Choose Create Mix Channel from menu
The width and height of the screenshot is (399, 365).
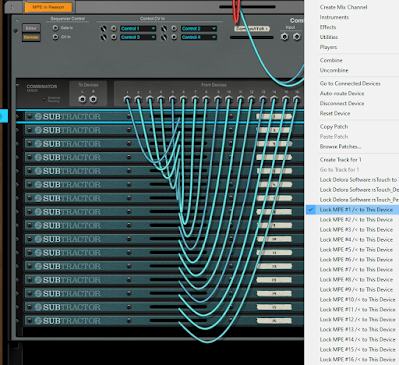(343, 7)
